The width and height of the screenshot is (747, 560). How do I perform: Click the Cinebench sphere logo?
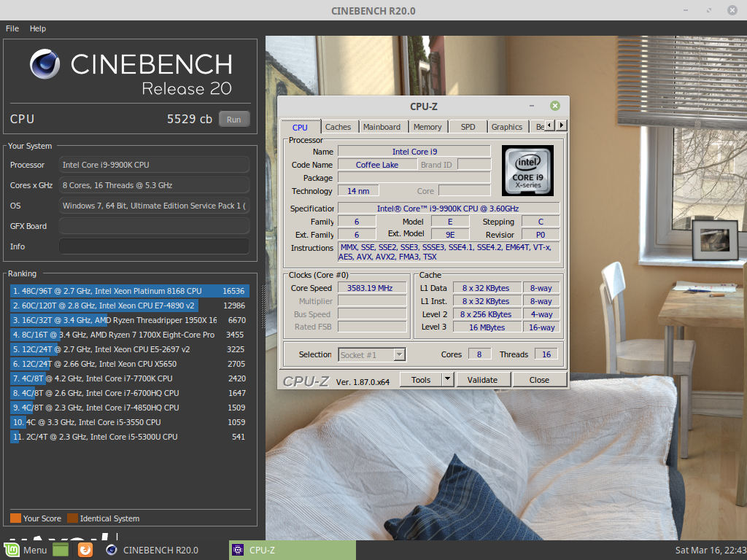coord(45,64)
